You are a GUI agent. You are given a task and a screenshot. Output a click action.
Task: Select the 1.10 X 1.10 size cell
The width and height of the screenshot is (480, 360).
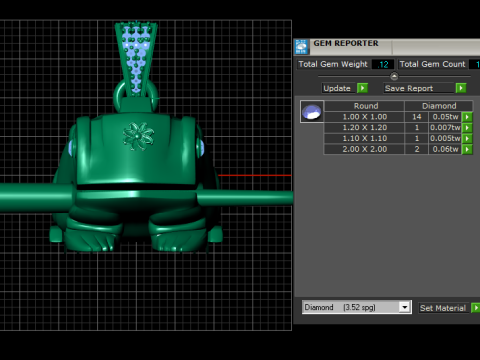coord(365,138)
